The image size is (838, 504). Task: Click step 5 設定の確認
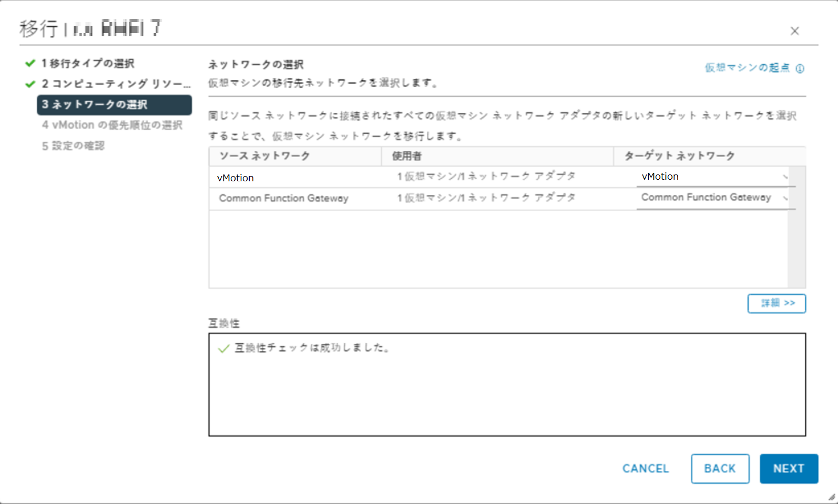click(x=73, y=146)
